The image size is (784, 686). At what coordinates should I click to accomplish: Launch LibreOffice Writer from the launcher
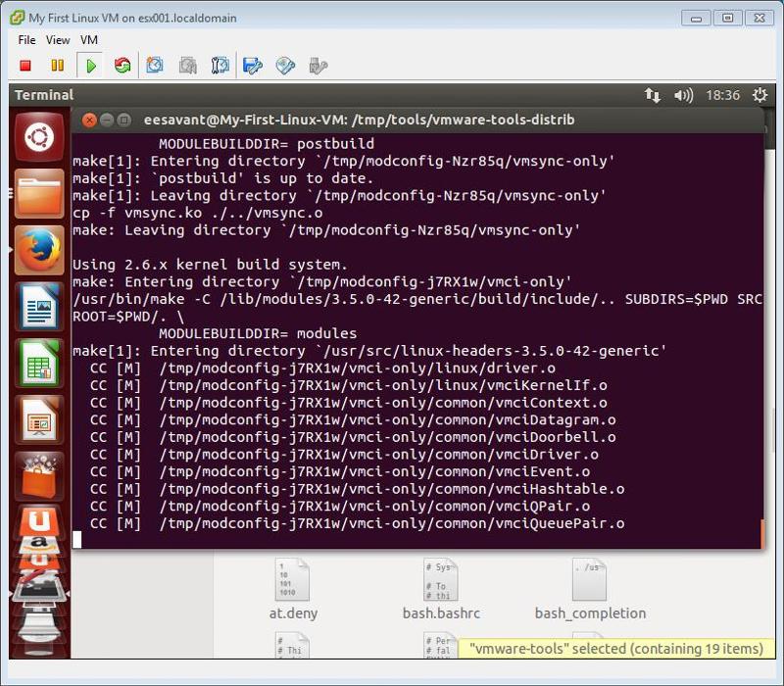click(x=39, y=307)
